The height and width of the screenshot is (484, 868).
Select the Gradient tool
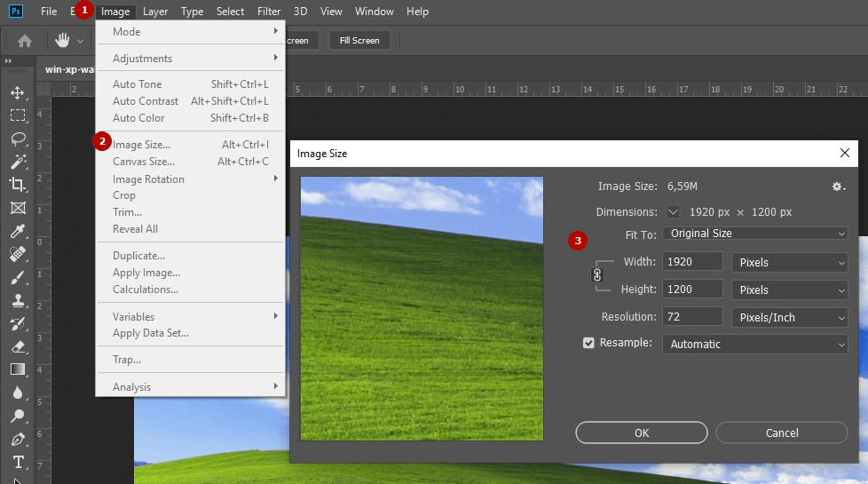[17, 369]
